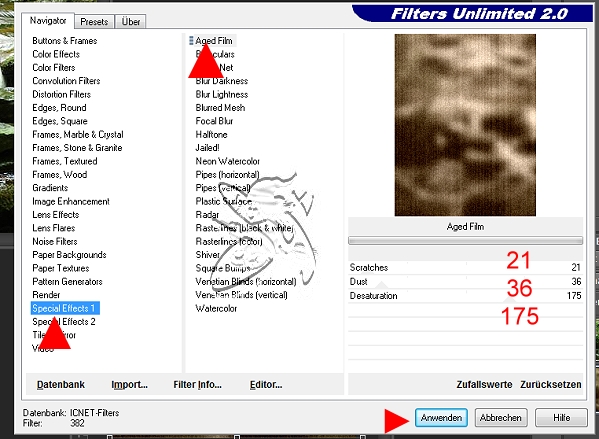Select Render category
Viewport: 599px width, 439px height.
point(46,295)
